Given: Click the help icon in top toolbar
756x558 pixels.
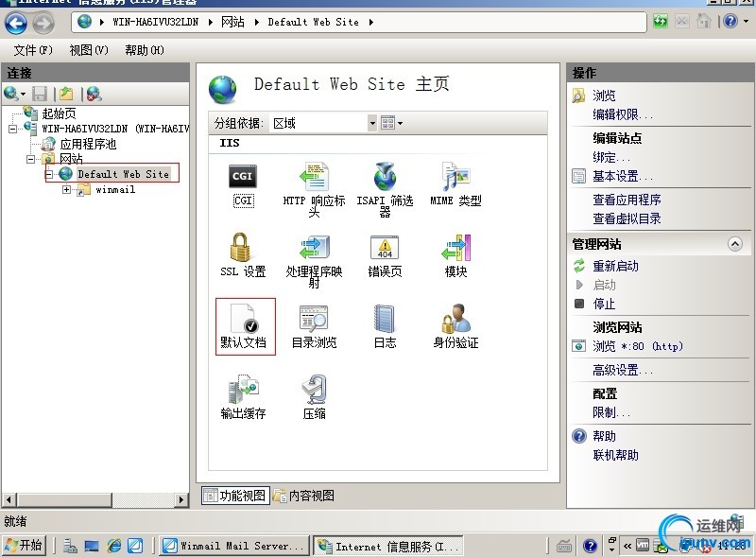Looking at the screenshot, I should (x=730, y=21).
